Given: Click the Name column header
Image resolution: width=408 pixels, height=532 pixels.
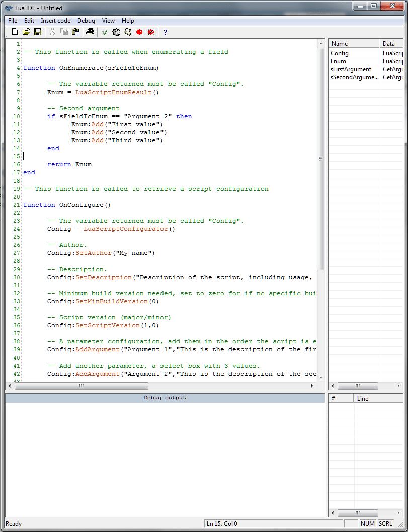Looking at the screenshot, I should coord(353,43).
